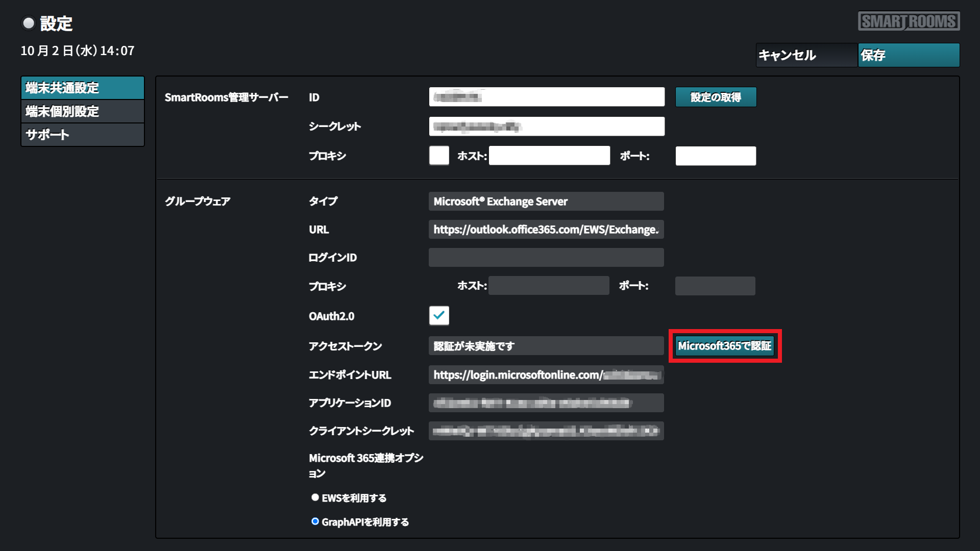Switch to the 端末個別設定 tab
Screen dimensions: 980x551
tap(83, 111)
